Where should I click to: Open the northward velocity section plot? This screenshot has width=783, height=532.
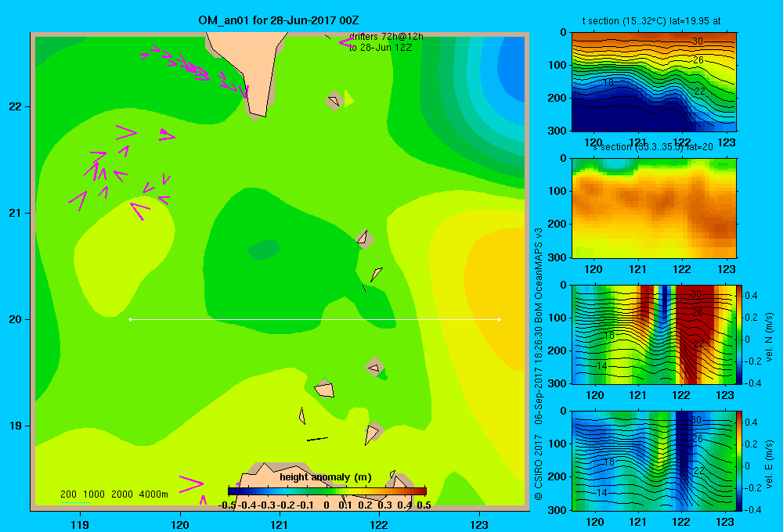[x=654, y=334]
